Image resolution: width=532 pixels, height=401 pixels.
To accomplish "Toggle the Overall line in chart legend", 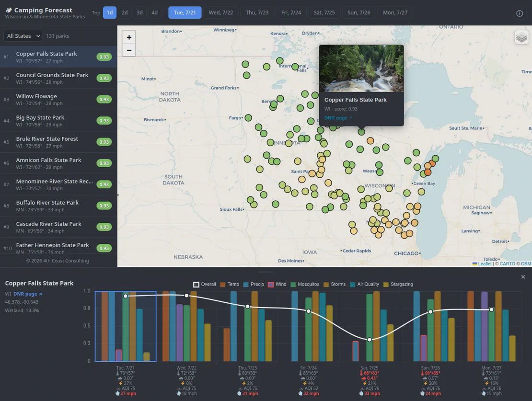I will [x=205, y=284].
